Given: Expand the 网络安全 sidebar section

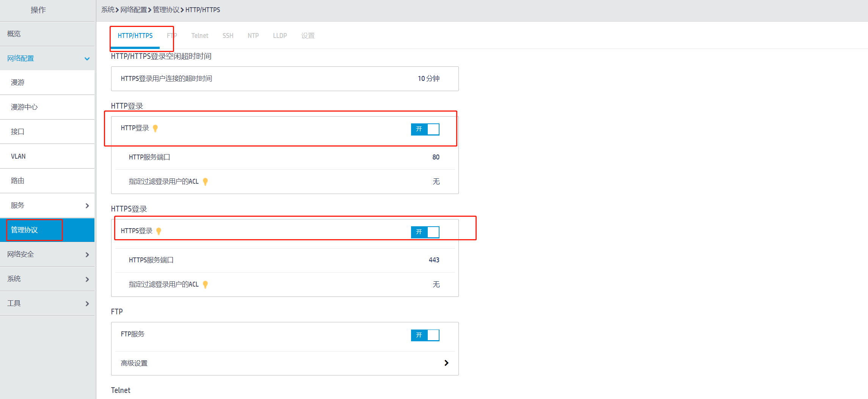Looking at the screenshot, I should pyautogui.click(x=87, y=254).
